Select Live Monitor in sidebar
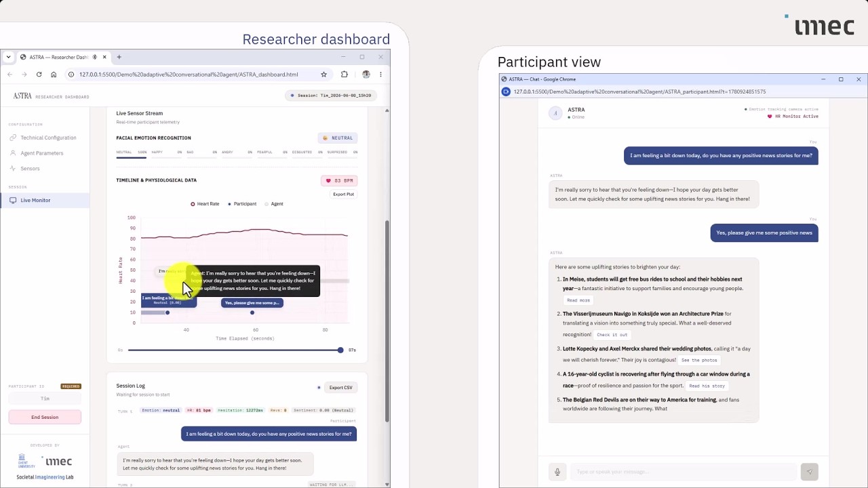Image resolution: width=868 pixels, height=488 pixels. coord(44,201)
